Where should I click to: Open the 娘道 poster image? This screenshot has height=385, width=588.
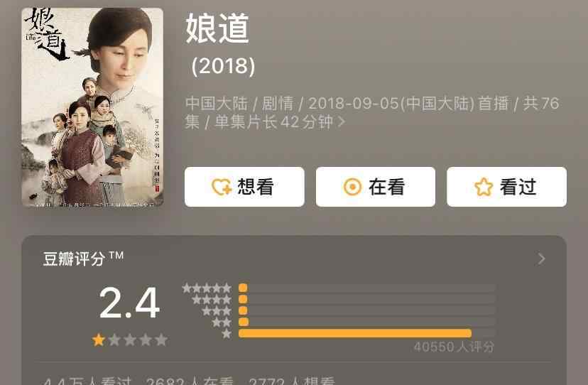[92, 107]
